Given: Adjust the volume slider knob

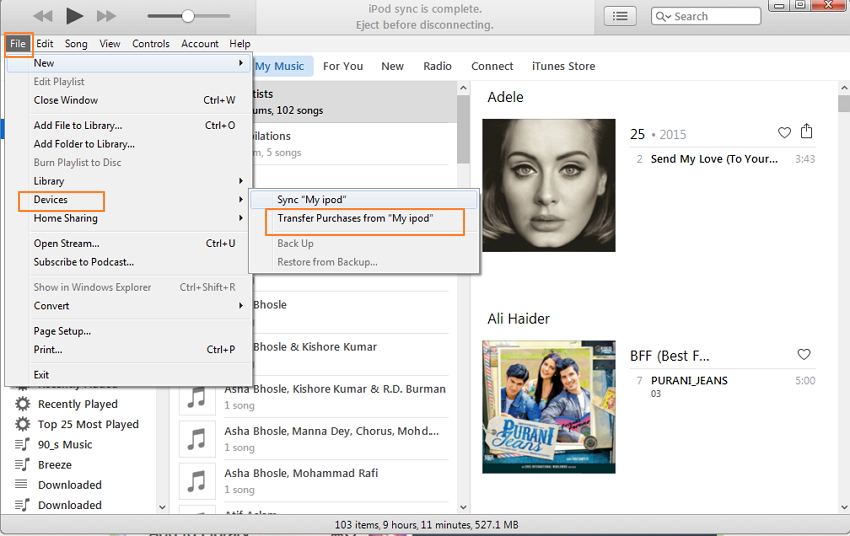Looking at the screenshot, I should tap(187, 16).
